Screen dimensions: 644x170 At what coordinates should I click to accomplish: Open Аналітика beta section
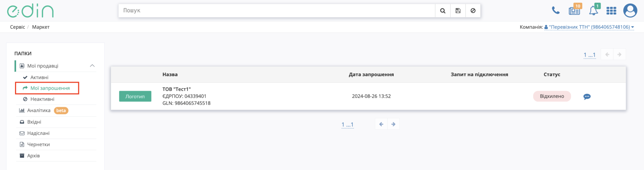pos(39,110)
